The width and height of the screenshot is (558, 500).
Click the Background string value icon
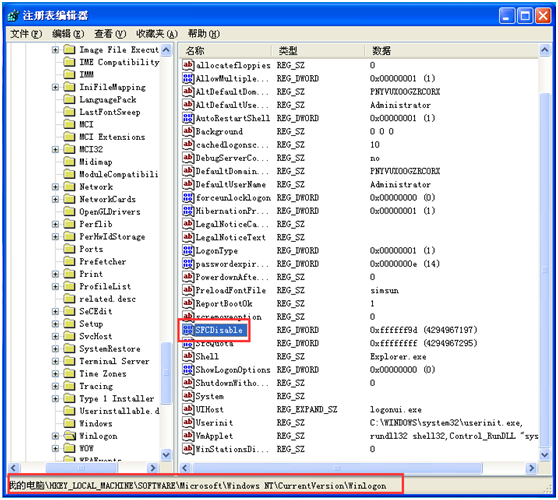[x=188, y=131]
